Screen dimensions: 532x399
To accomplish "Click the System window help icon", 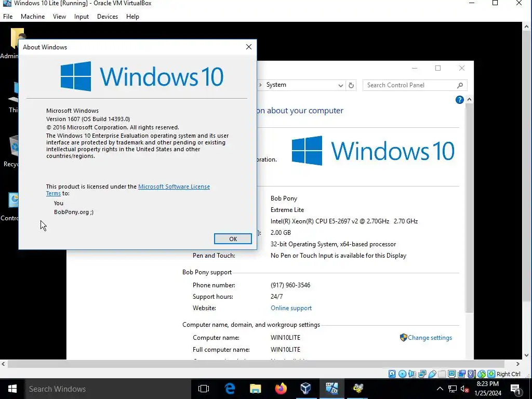I will click(459, 100).
